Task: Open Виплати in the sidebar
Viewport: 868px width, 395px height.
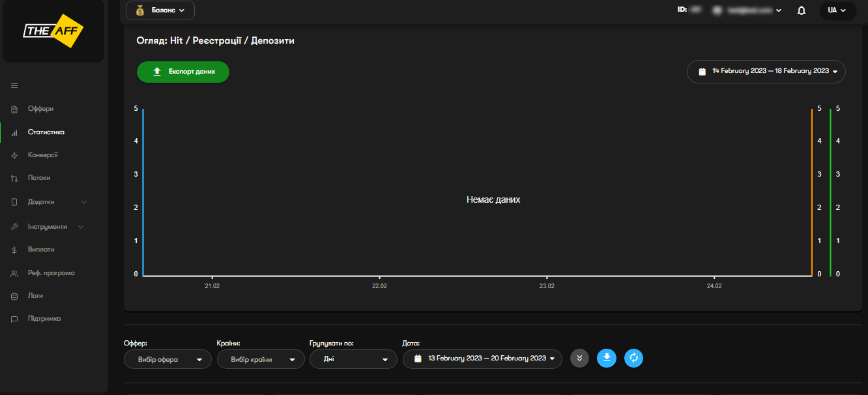Action: [x=41, y=250]
